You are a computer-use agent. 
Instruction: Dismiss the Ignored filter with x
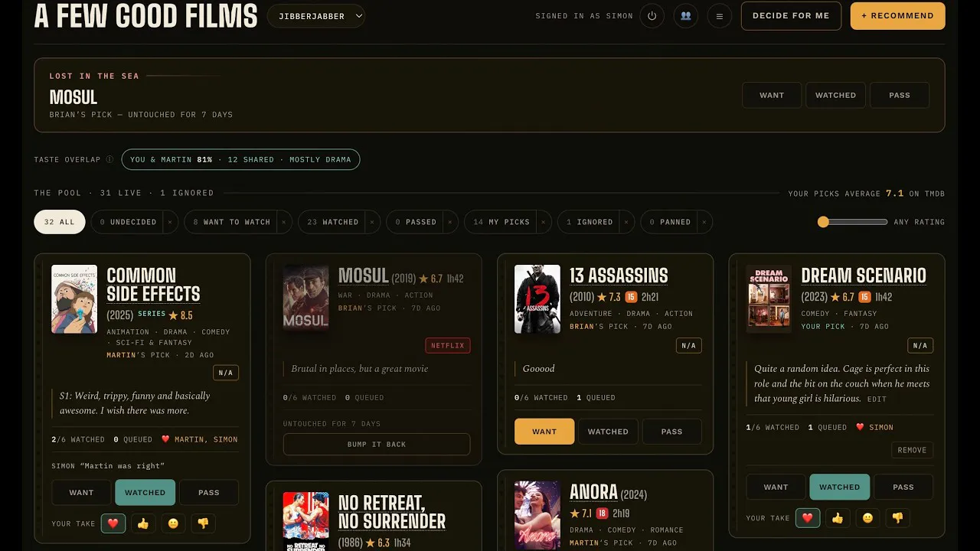(626, 222)
